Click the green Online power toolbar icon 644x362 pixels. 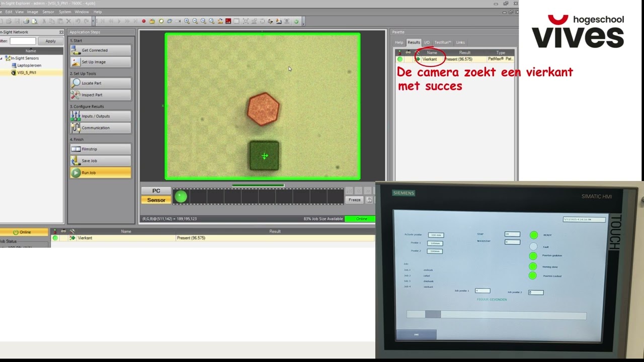pyautogui.click(x=296, y=21)
